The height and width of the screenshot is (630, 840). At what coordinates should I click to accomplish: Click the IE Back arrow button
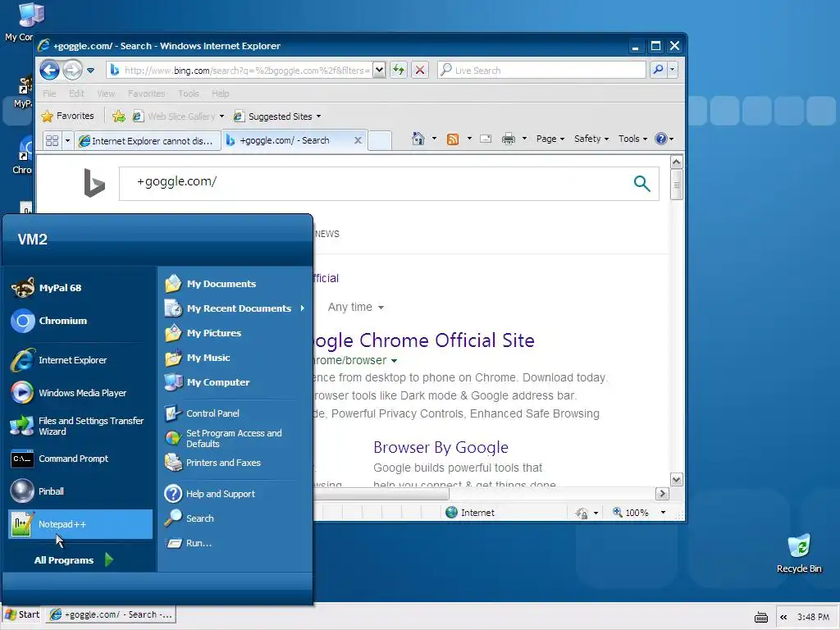coord(49,70)
